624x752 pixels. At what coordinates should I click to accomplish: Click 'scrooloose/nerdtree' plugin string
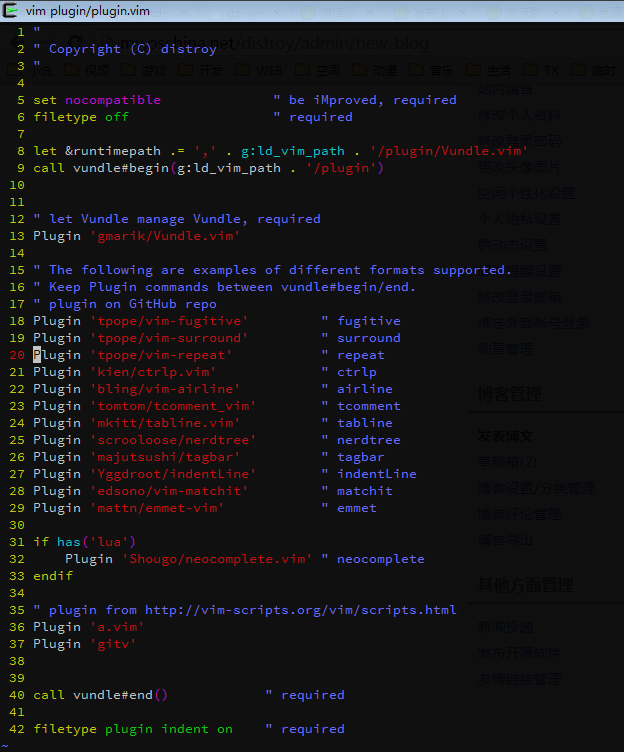click(x=173, y=440)
